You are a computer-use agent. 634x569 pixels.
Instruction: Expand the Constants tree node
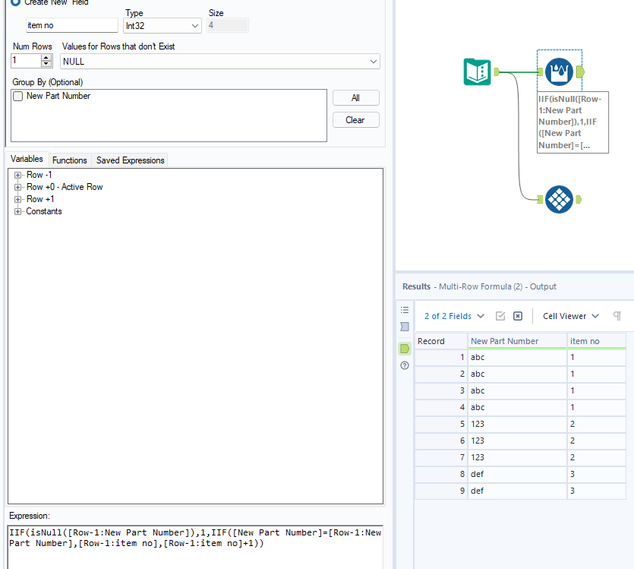click(x=17, y=212)
